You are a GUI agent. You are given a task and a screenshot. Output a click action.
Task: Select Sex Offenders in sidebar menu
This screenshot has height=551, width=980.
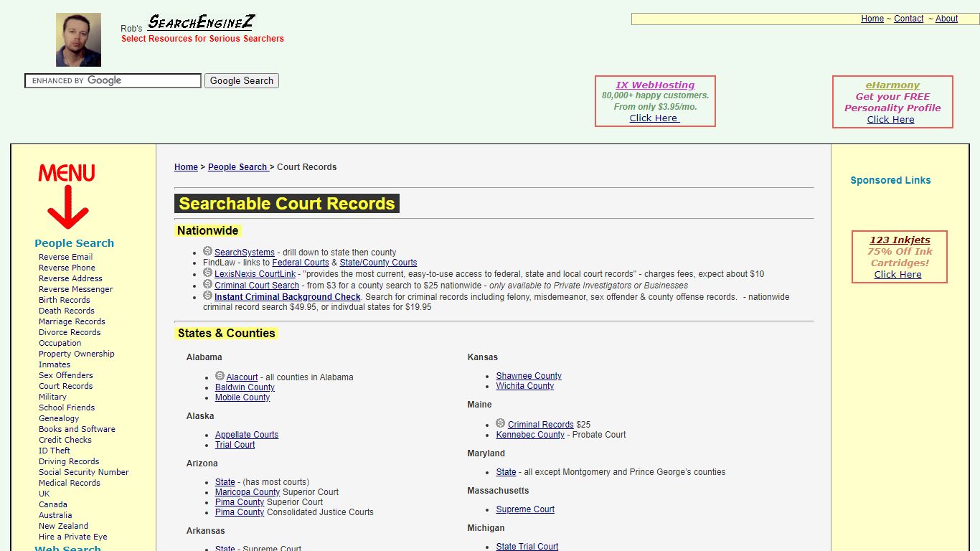click(66, 375)
